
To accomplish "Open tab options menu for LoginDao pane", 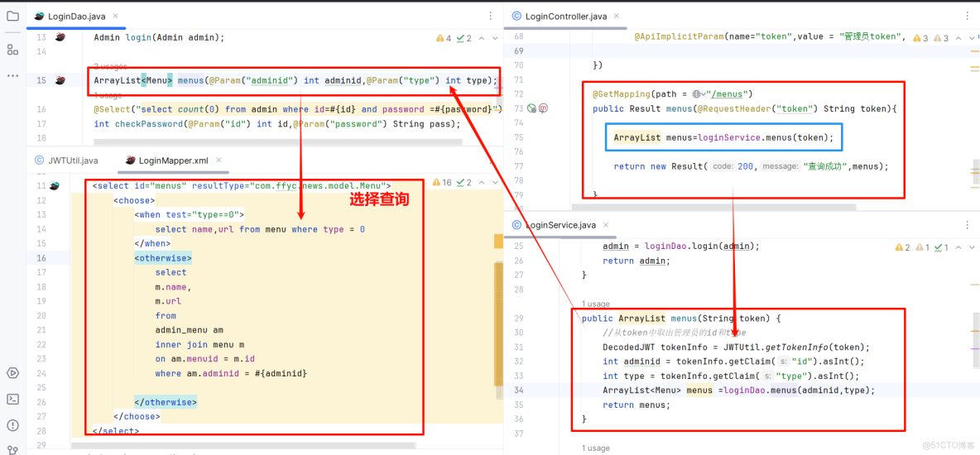I will (x=491, y=17).
